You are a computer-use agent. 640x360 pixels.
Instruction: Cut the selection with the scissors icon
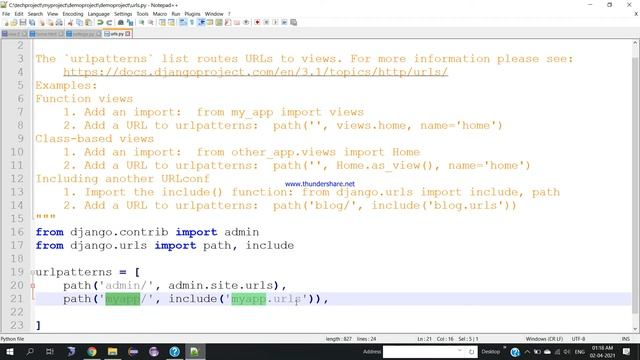coord(70,22)
